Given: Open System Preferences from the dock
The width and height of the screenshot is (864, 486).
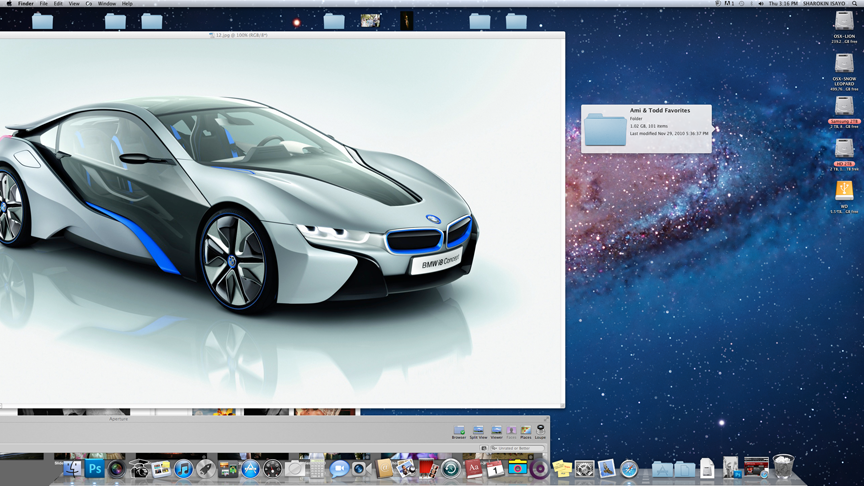Looking at the screenshot, I should tap(584, 469).
